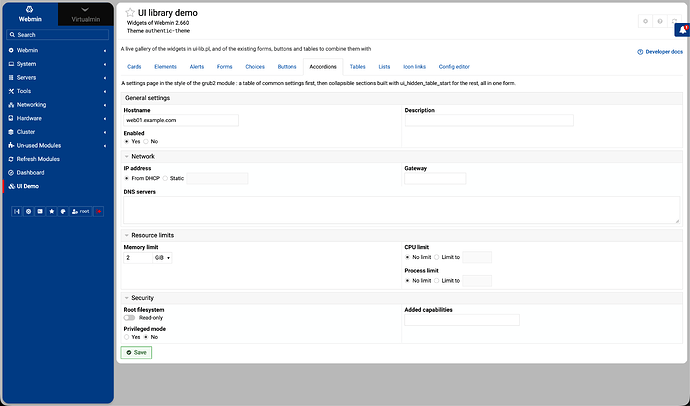Collapse the Resource limits section
Screen dimensions: 690x406
pos(126,235)
